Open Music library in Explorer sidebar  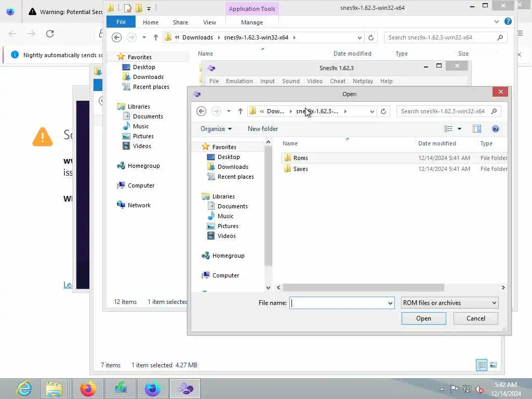click(x=140, y=126)
